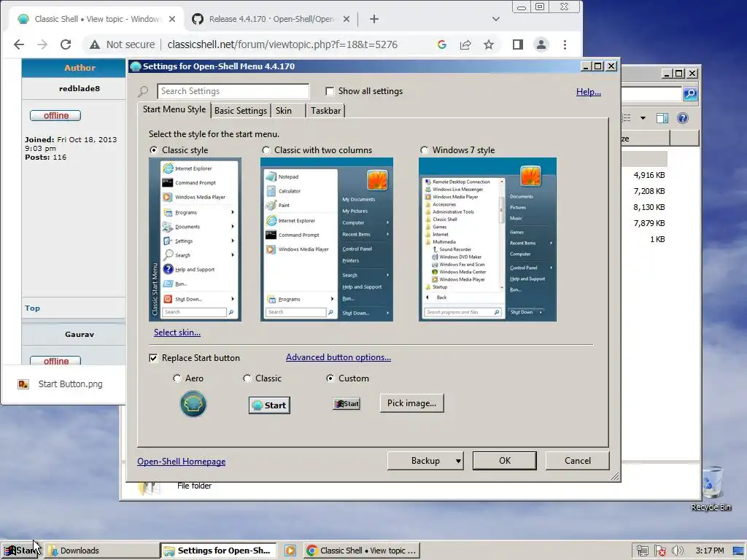Click the Not secure warning icon
The width and height of the screenshot is (747, 560).
tap(95, 44)
